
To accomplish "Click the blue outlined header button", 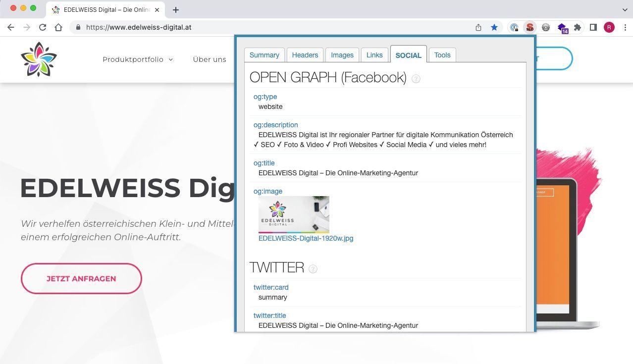I will point(554,59).
